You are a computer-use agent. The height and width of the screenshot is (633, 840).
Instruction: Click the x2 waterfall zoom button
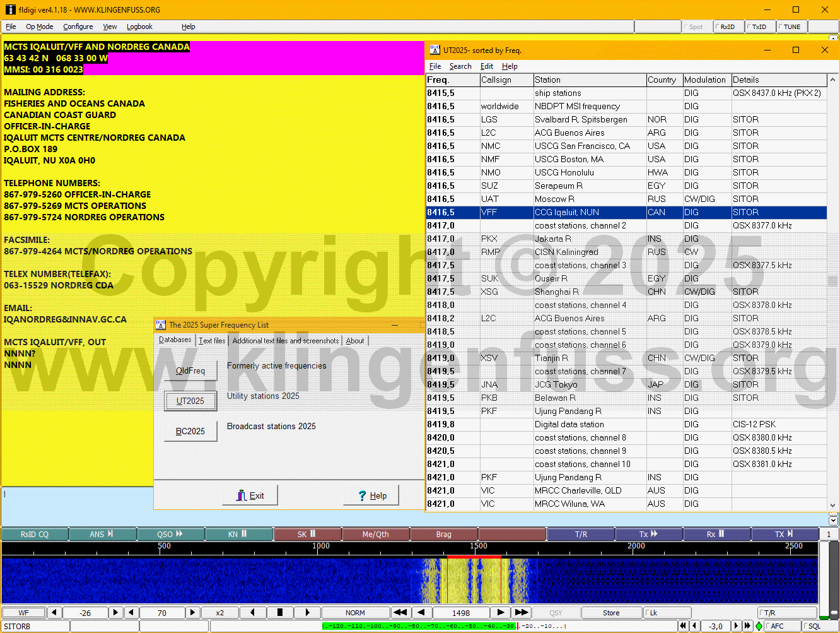tap(219, 613)
